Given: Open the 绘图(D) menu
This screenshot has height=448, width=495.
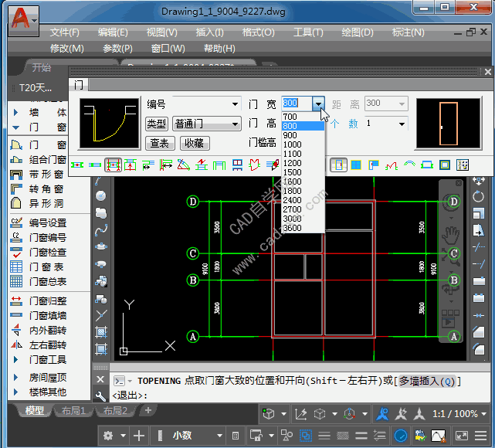Looking at the screenshot, I should (358, 32).
